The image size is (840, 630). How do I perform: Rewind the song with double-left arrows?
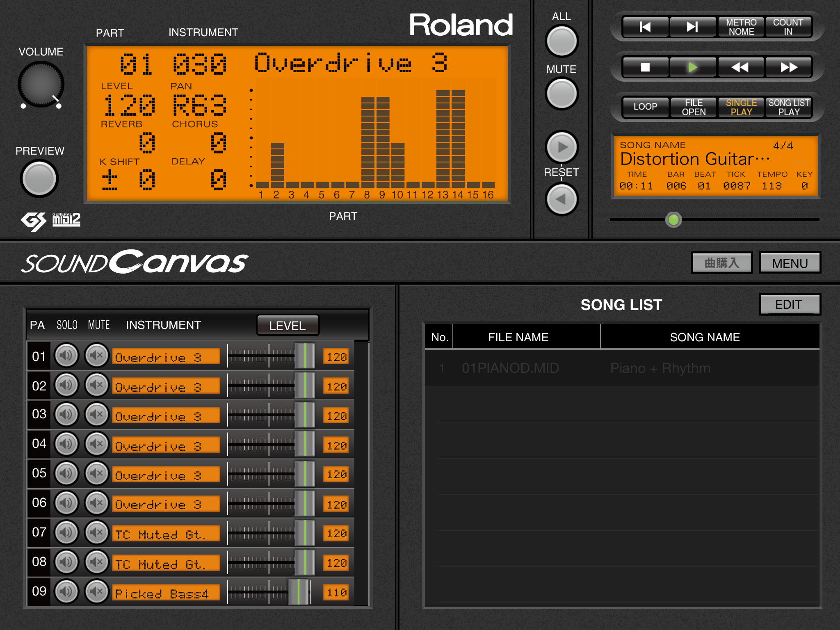(740, 67)
